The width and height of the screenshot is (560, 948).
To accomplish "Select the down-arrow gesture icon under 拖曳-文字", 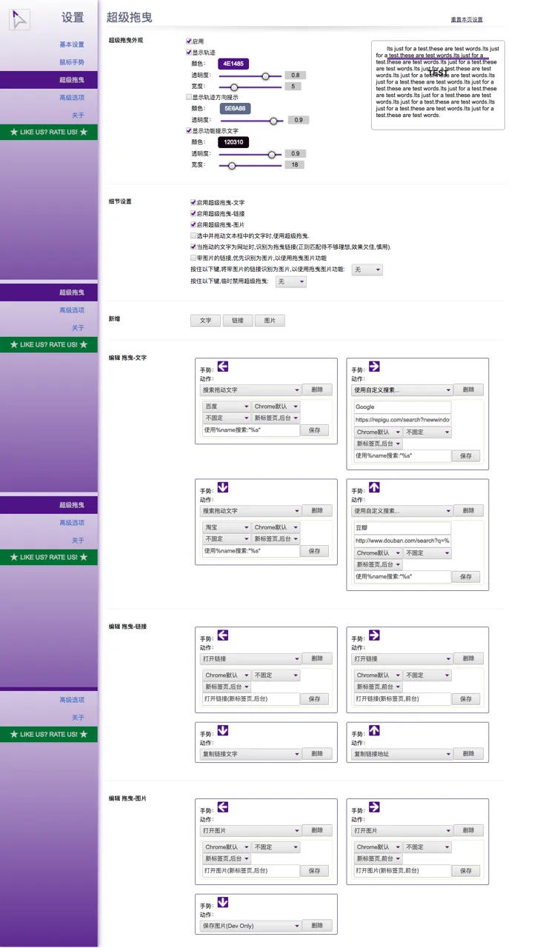I will tap(223, 487).
